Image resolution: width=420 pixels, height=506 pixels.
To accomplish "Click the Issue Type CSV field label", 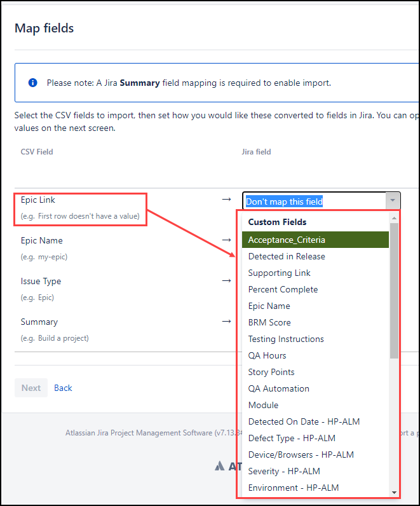I will pos(41,282).
